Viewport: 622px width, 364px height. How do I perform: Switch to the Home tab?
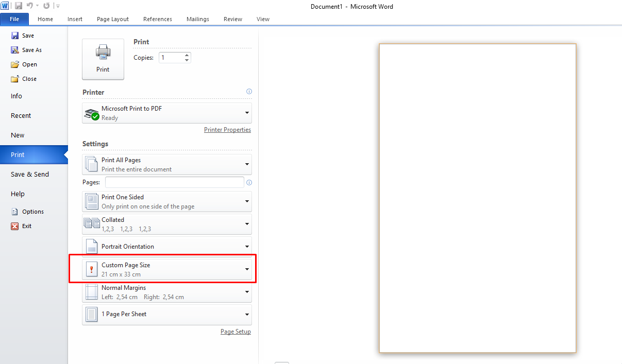tap(45, 19)
